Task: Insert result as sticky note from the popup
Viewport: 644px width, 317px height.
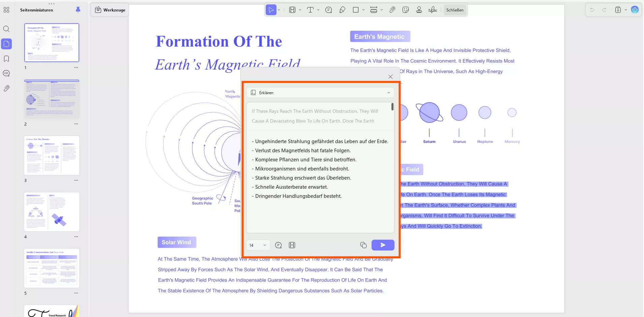Action: [x=279, y=245]
